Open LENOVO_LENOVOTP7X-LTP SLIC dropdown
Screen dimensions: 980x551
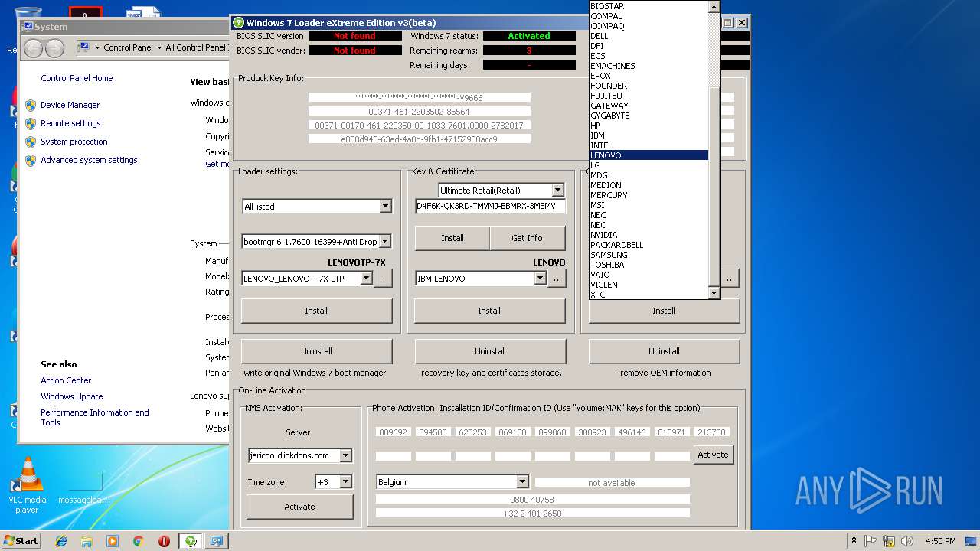click(x=366, y=279)
